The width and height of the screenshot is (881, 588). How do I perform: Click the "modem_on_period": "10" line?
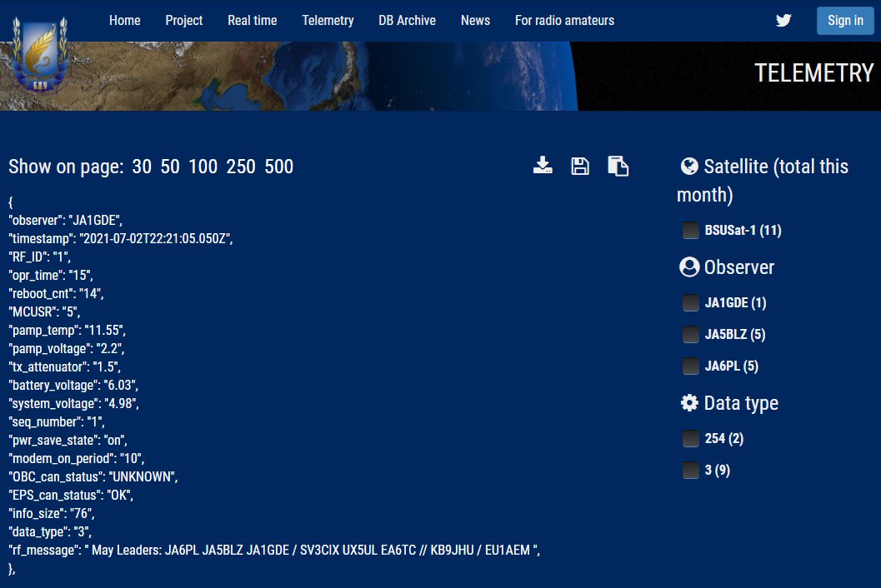click(77, 459)
